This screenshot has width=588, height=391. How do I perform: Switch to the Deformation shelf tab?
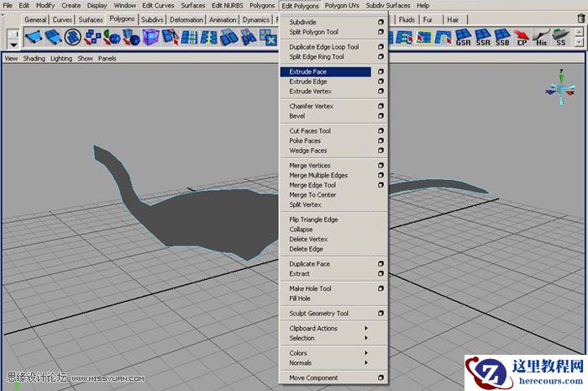(x=186, y=19)
